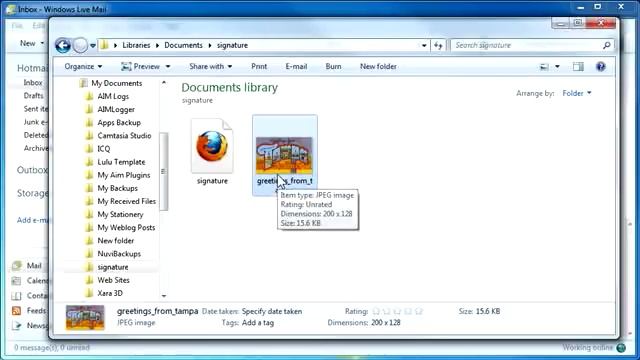
Task: Expand the Preview dropdown arrow
Action: 168,67
